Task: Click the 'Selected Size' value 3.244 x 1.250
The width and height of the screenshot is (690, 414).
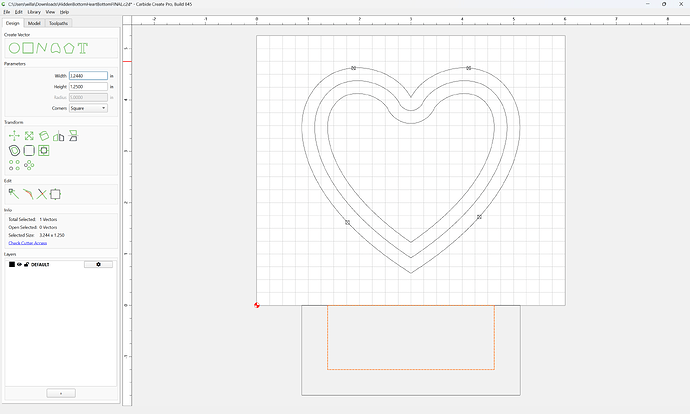Action: [x=52, y=235]
